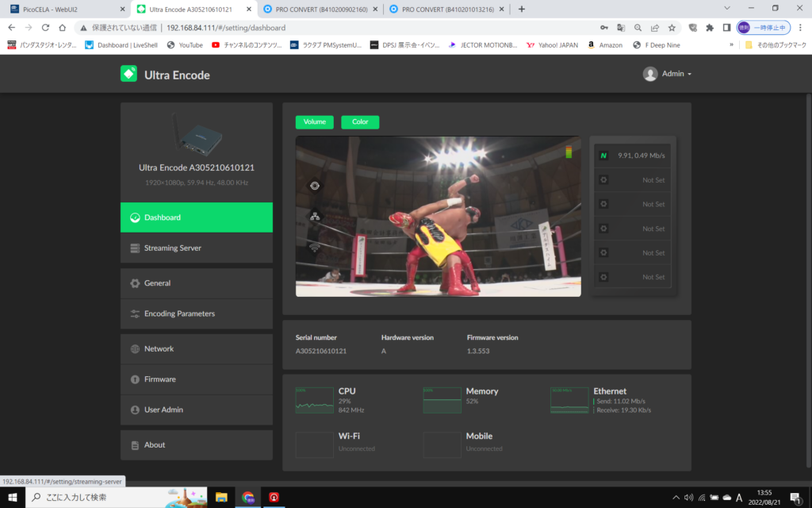Open the Dashboard sidebar item
Image resolution: width=812 pixels, height=508 pixels.
[197, 217]
